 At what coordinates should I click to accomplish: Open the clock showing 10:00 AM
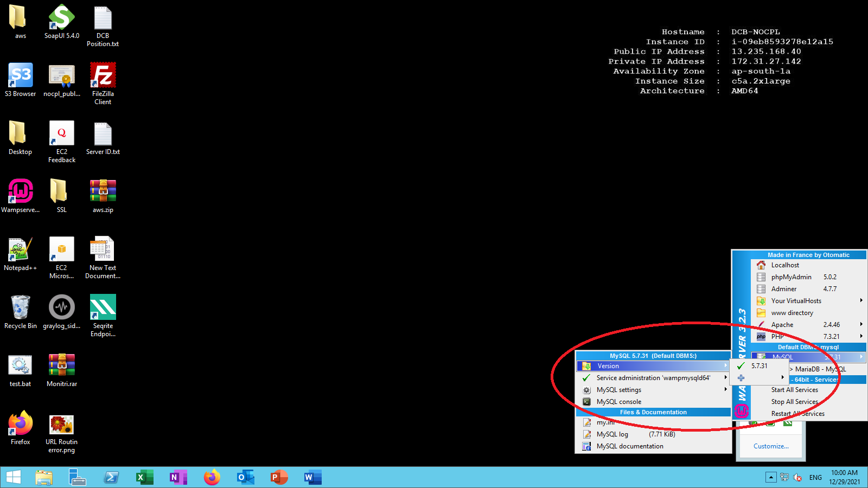tap(844, 477)
